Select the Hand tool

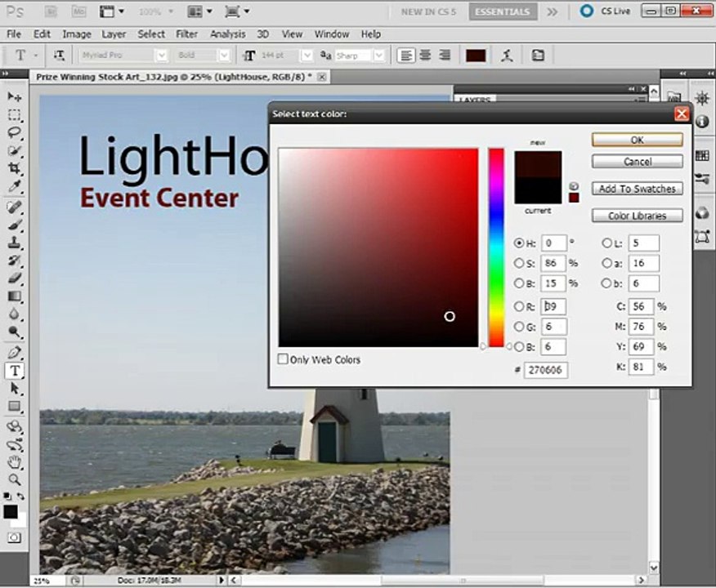click(15, 461)
